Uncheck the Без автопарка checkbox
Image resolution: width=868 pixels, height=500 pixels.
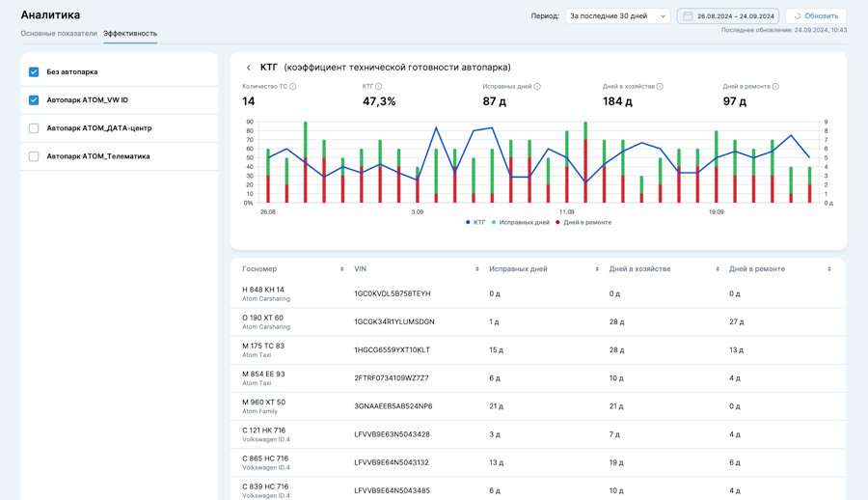tap(34, 72)
